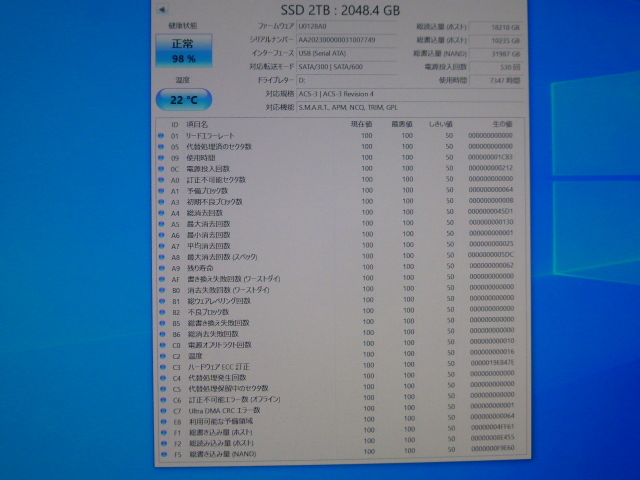Select the row named 訂正不可能セクタ数
The height and width of the screenshot is (480, 640).
341,180
